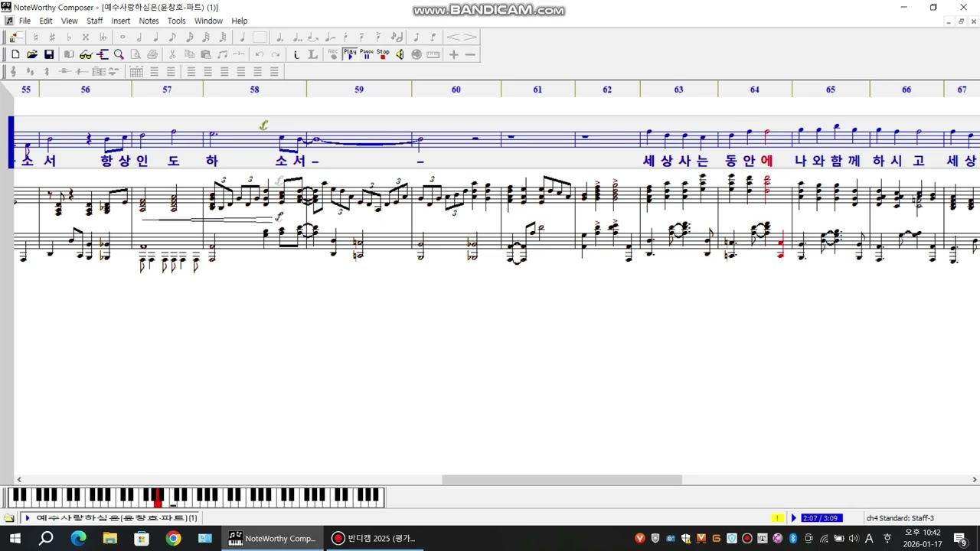Select whole note duration
This screenshot has height=551, width=980.
point(122,37)
